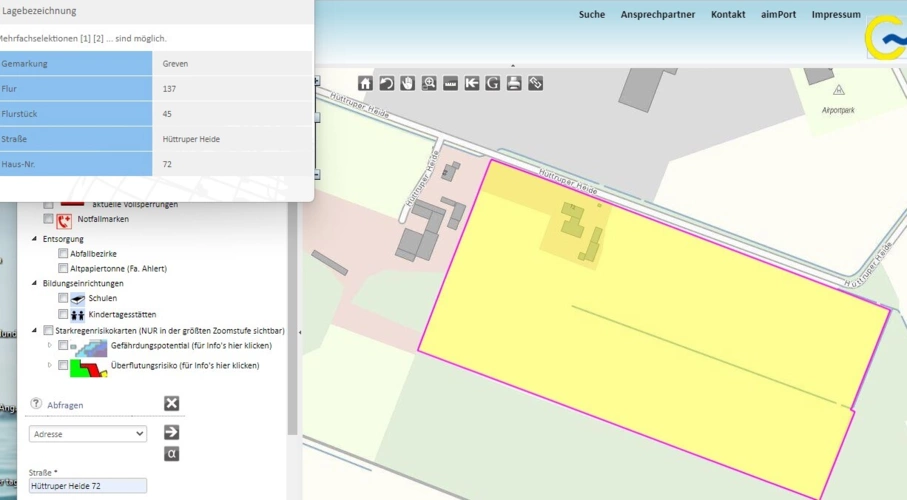The height and width of the screenshot is (500, 907).
Task: Select the measure ruler tool
Action: [x=450, y=83]
